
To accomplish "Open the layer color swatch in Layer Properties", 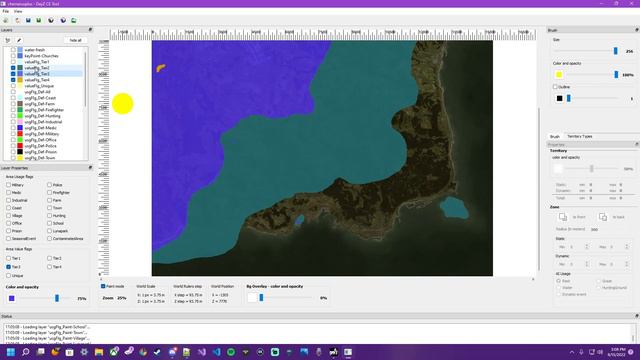I will [x=12, y=298].
